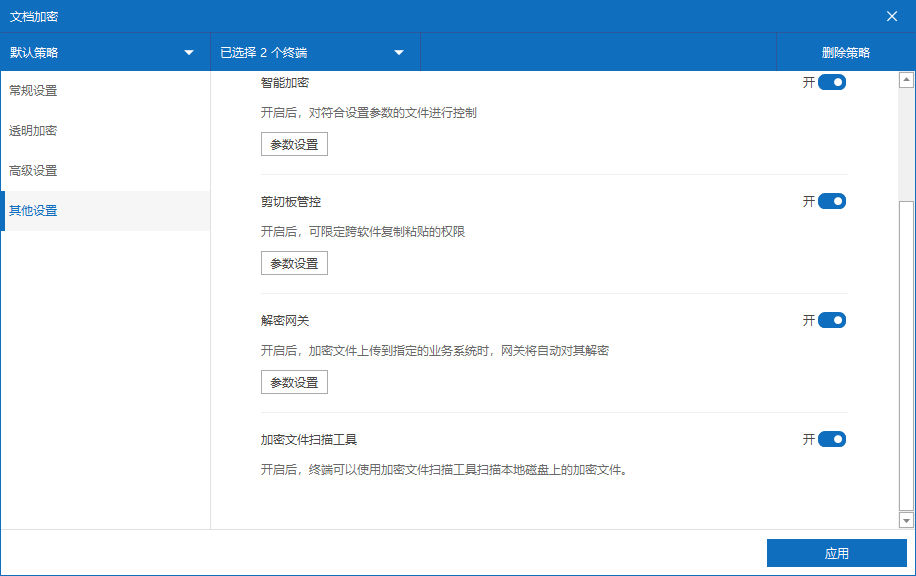Select the 常规设置 tab
Image resolution: width=916 pixels, height=576 pixels.
[x=105, y=91]
